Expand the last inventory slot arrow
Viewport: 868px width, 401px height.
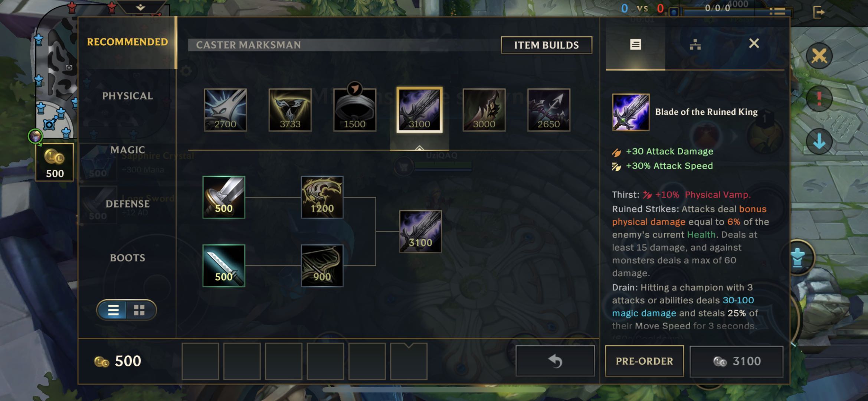point(409,346)
